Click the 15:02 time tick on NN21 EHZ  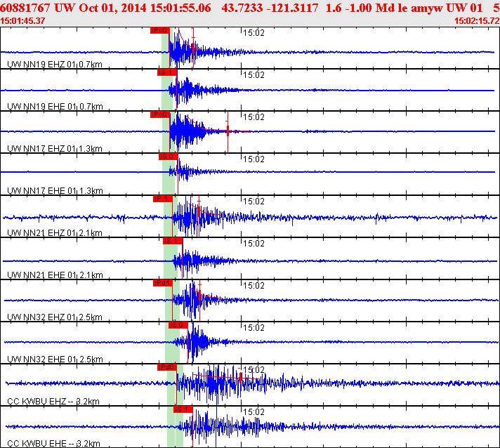click(254, 202)
